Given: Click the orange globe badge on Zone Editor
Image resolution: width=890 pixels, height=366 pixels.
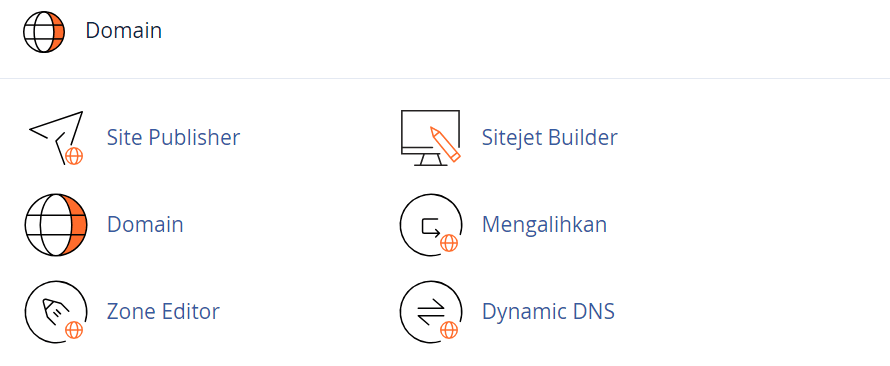Looking at the screenshot, I should (74, 330).
